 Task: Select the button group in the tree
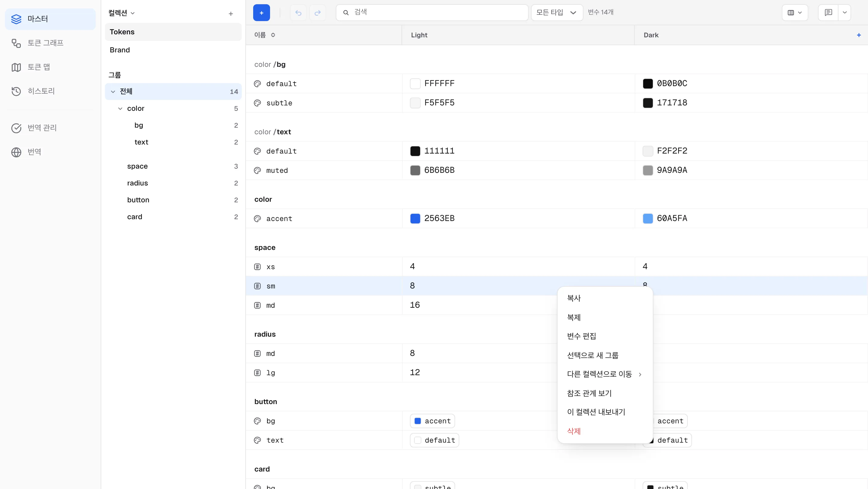(x=173, y=200)
